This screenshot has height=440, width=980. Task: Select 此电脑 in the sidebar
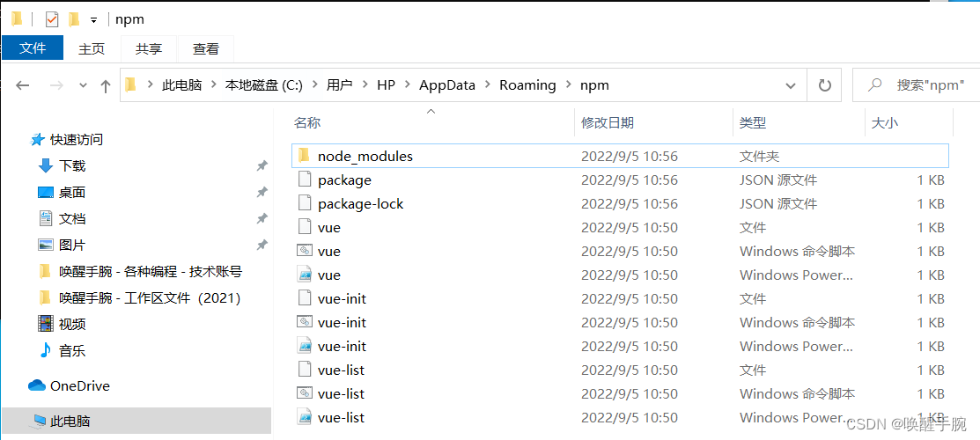(x=136, y=422)
